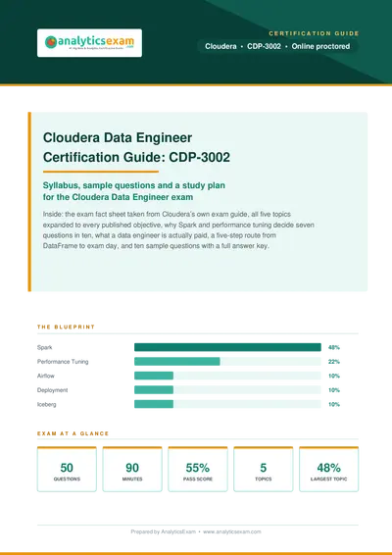Click the '48%' value beside the Spark bar
Viewport: 392px width, 555px height.
click(x=334, y=347)
